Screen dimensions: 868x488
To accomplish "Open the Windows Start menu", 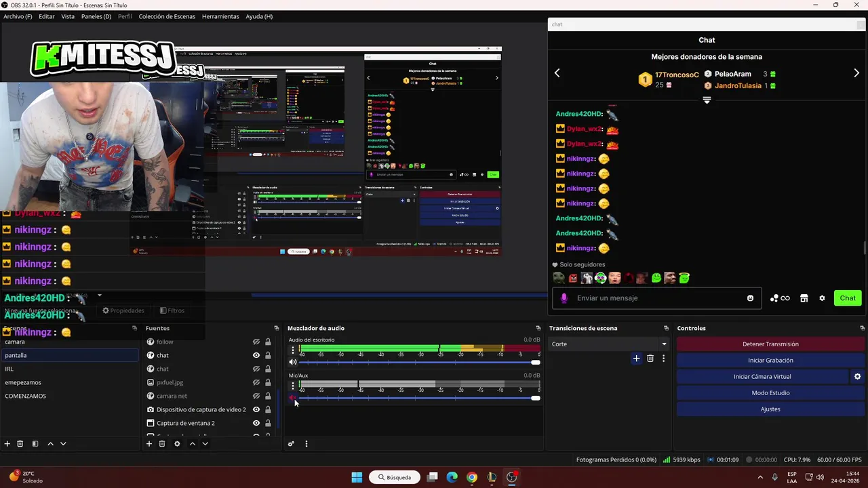I will pyautogui.click(x=357, y=477).
